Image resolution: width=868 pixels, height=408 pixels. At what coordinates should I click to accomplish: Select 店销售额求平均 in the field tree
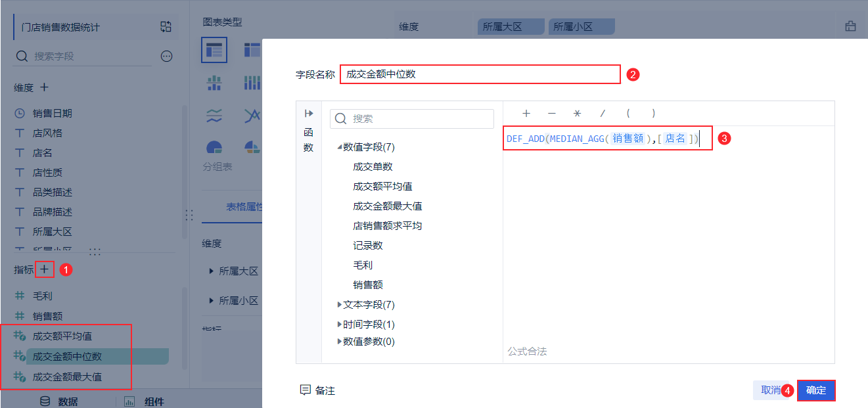point(387,226)
